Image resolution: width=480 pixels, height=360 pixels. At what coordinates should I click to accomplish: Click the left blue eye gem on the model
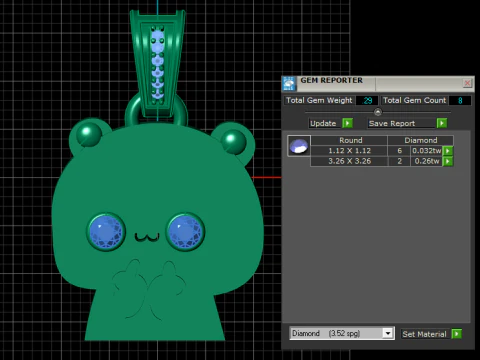pyautogui.click(x=106, y=232)
